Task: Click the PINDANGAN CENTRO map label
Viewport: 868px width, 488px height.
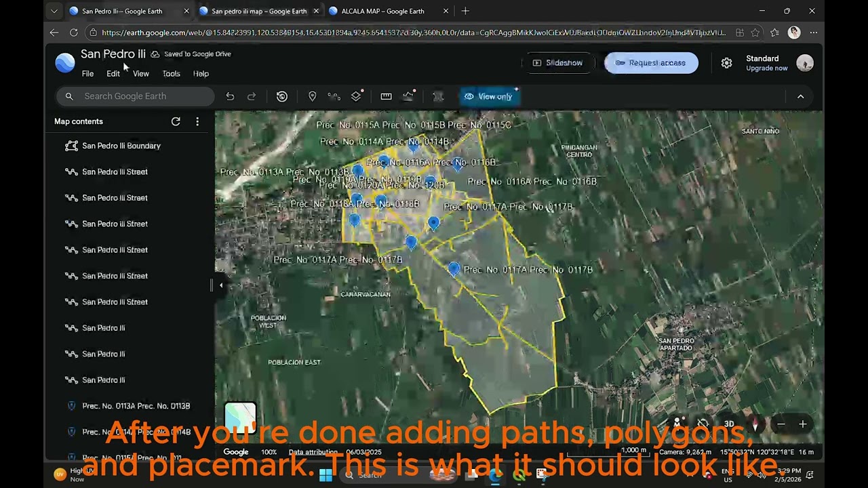Action: 580,150
